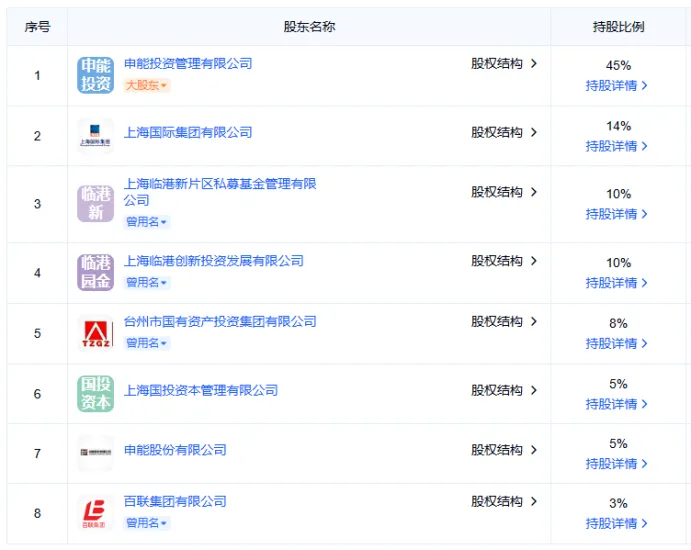The width and height of the screenshot is (691, 550).
Task: Click the 临港园金 purple logo icon
Action: [96, 272]
